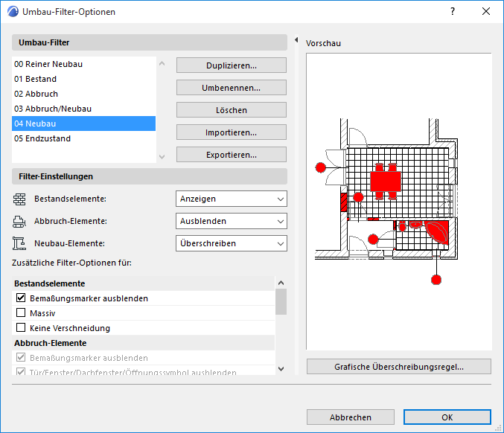Click options list scroll down arrow

281,369
